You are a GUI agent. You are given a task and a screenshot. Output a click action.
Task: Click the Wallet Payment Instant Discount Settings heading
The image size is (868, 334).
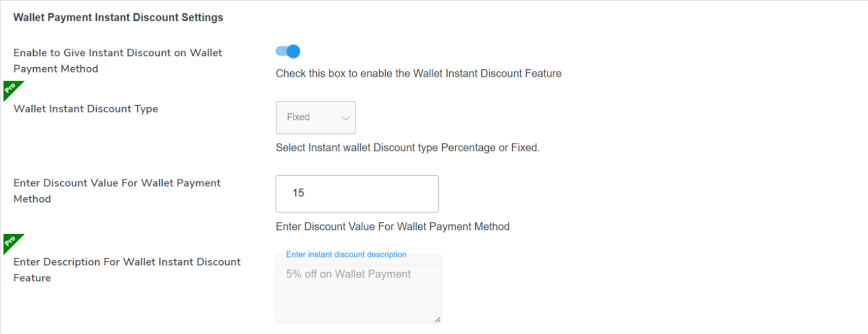[118, 17]
